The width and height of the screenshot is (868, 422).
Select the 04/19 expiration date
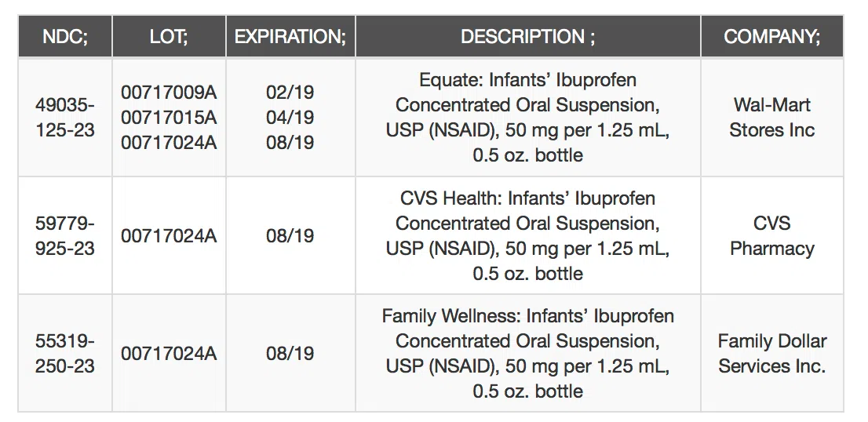tap(290, 118)
